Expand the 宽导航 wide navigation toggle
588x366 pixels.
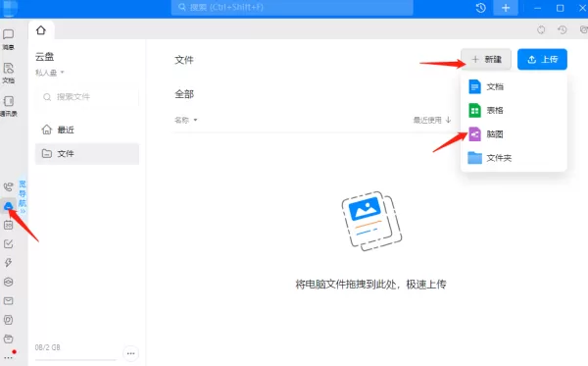[23, 196]
